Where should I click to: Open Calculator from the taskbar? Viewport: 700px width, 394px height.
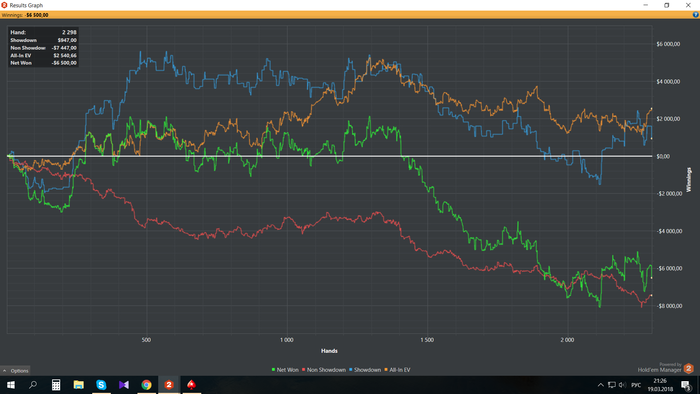pyautogui.click(x=56, y=385)
